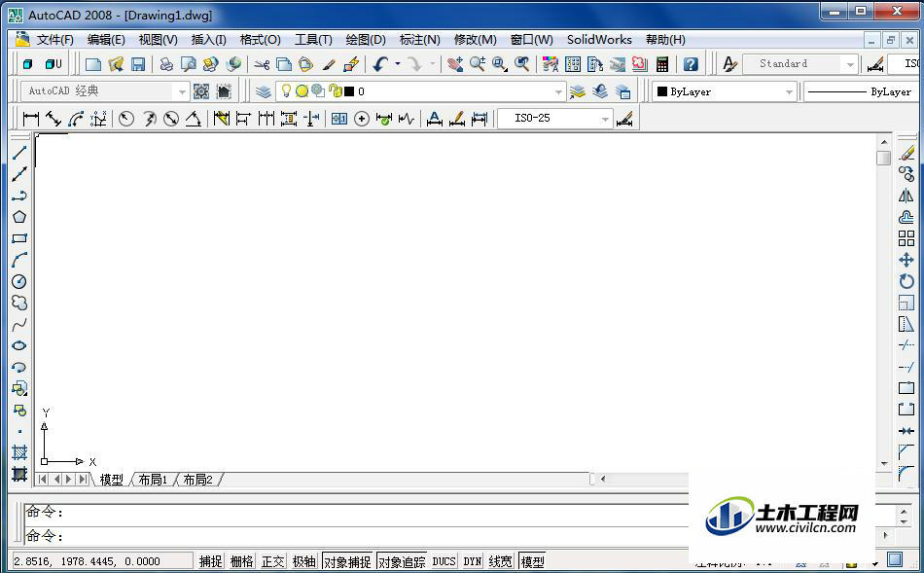Open the 文件(F) menu
This screenshot has height=573, width=924.
(54, 40)
